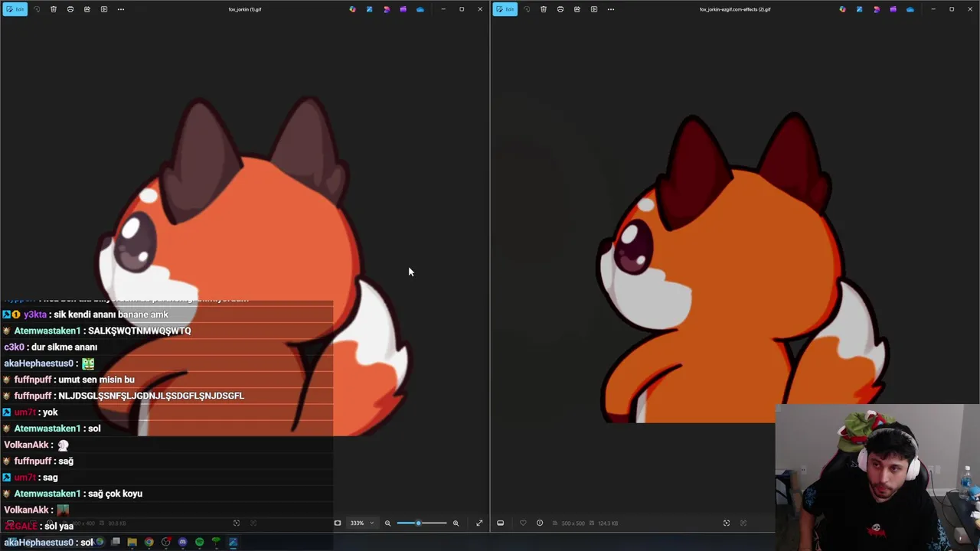Mark the ezgif effects gif as favorite

click(523, 523)
